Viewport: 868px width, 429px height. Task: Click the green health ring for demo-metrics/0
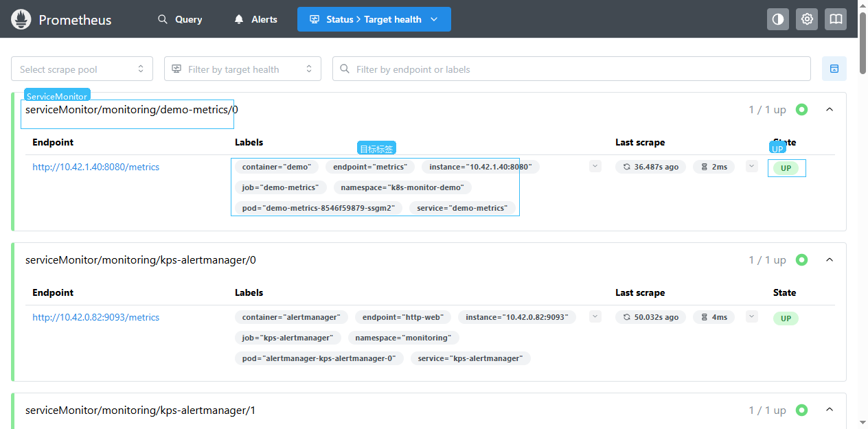click(x=801, y=109)
